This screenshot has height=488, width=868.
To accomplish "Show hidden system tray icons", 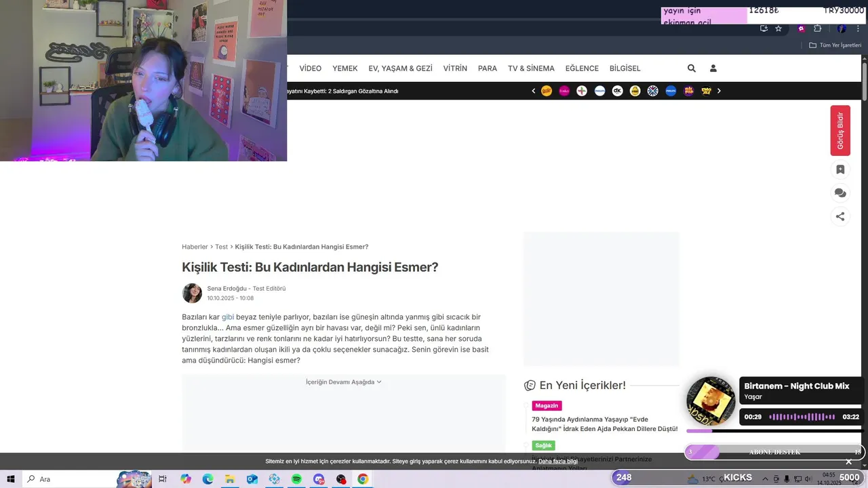I will pos(766,479).
